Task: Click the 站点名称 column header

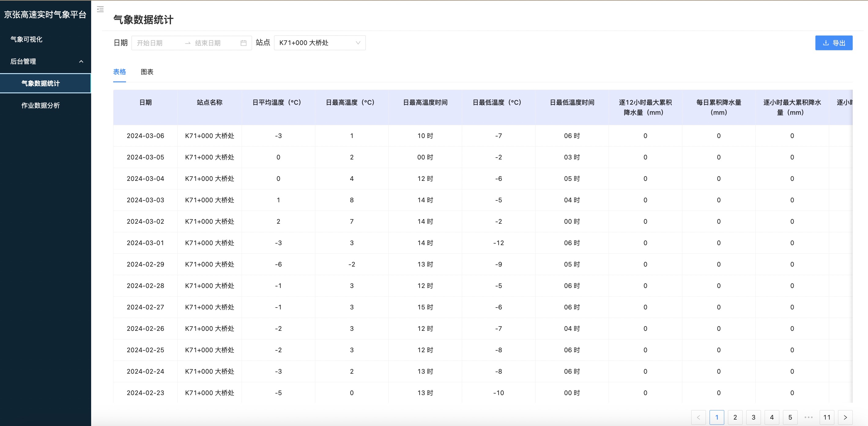Action: (210, 107)
